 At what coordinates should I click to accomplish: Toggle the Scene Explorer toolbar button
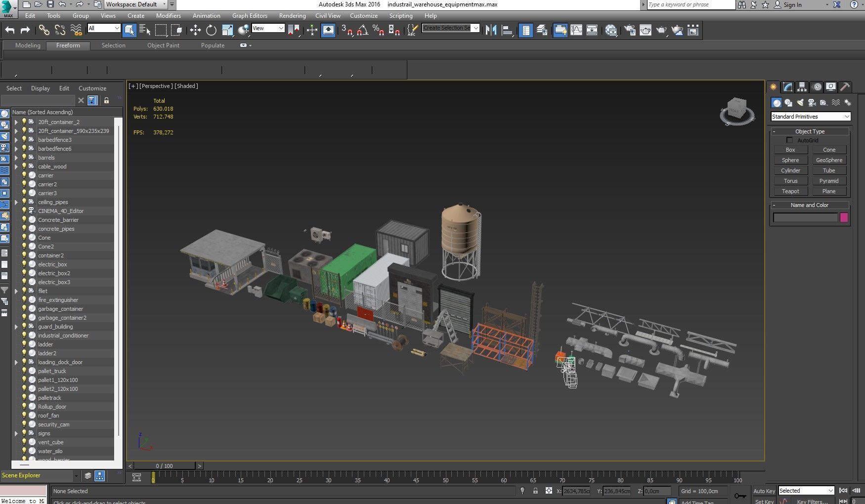pyautogui.click(x=526, y=30)
